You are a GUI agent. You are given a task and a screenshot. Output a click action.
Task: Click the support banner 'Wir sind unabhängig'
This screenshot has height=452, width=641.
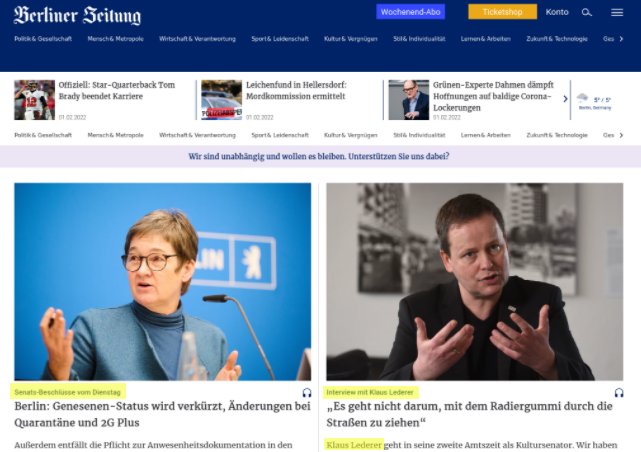pyautogui.click(x=319, y=157)
